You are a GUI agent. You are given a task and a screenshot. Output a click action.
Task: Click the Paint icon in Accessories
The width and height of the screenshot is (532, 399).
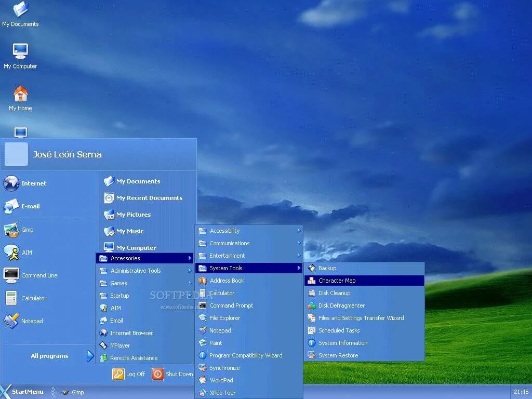(203, 343)
